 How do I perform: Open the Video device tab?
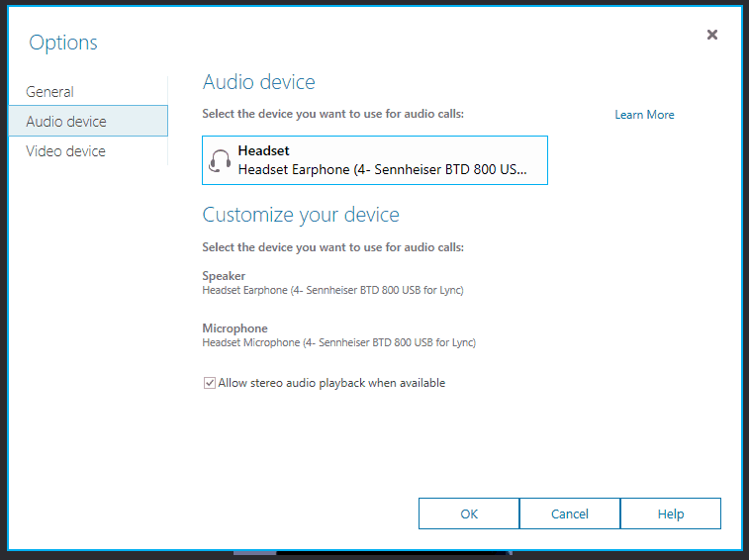pos(65,151)
